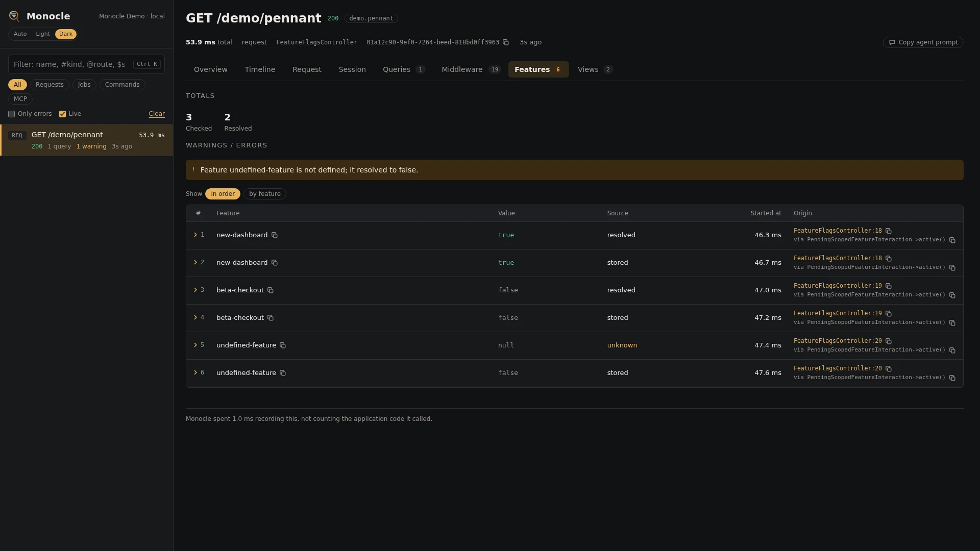Screen dimensions: 980x551
Task: Select the Dark theme option
Action: 66,34
